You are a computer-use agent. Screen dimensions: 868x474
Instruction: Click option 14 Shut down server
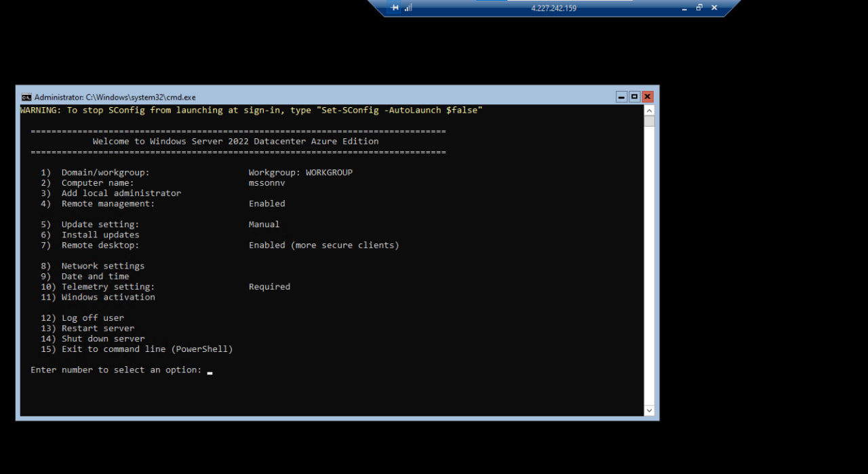92,338
